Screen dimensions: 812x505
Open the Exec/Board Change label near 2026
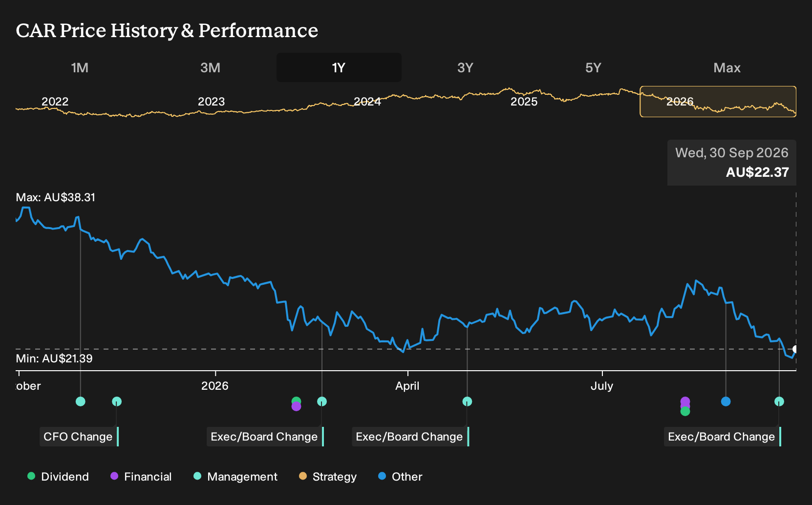point(264,437)
